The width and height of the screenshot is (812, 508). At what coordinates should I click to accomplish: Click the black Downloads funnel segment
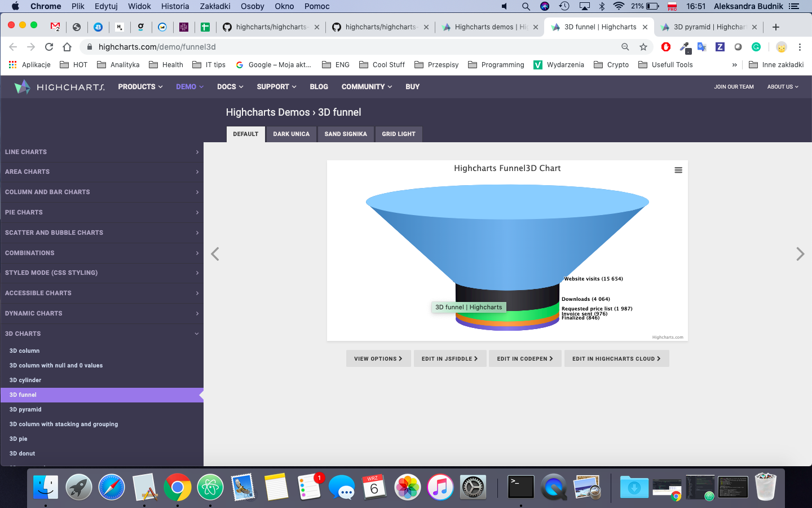(507, 296)
